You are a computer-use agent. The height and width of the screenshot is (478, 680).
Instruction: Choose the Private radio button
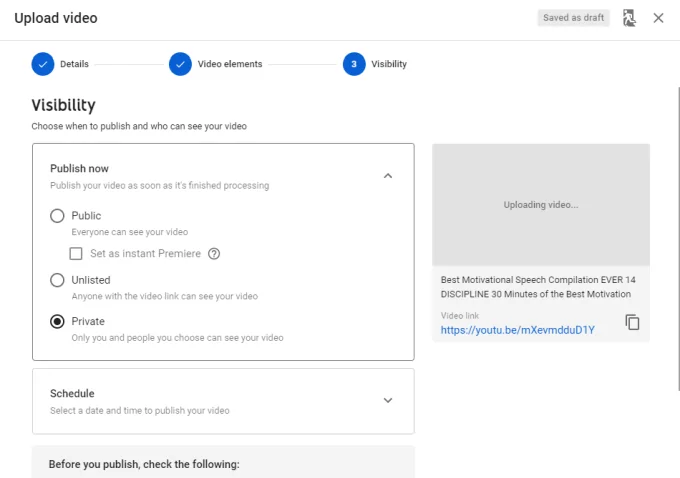[57, 322]
